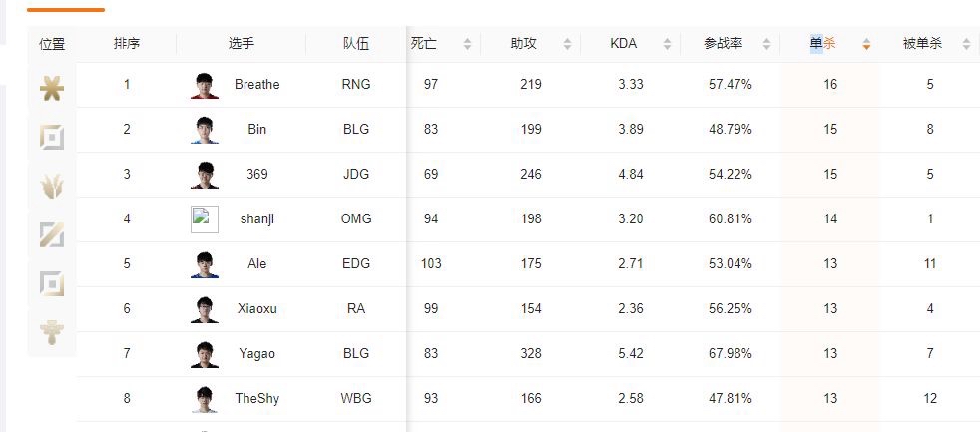Filter by top lane position icon
980x432 pixels.
(x=52, y=138)
